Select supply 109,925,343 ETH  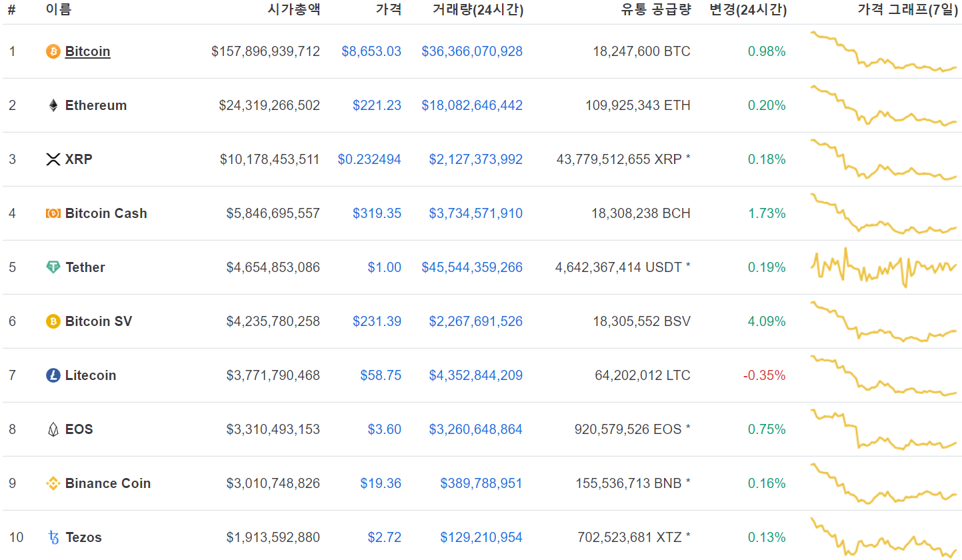(638, 105)
